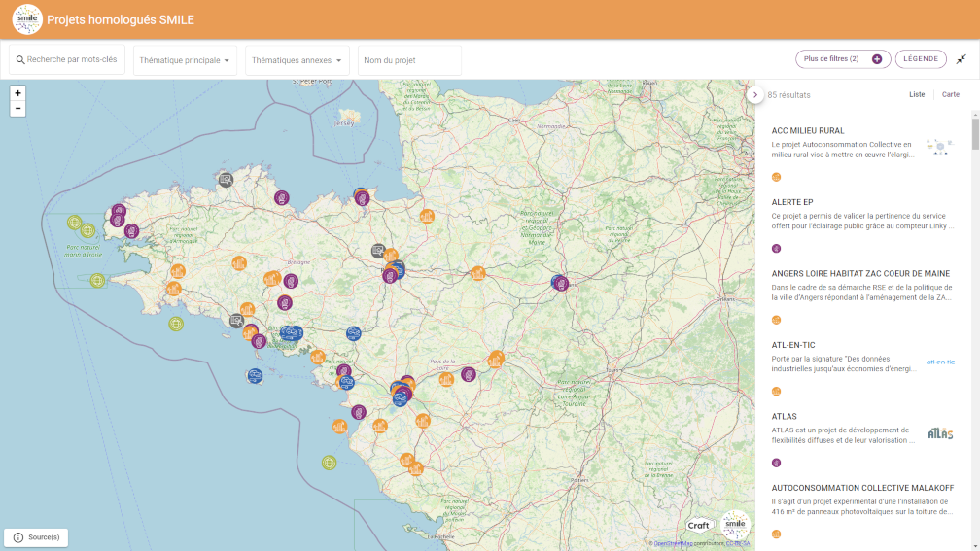Click orange marker north of Rennes near Normandy
The width and height of the screenshot is (980, 551).
(427, 216)
